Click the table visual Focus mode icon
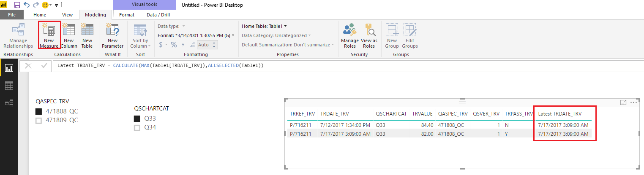The width and height of the screenshot is (644, 175). 623,102
